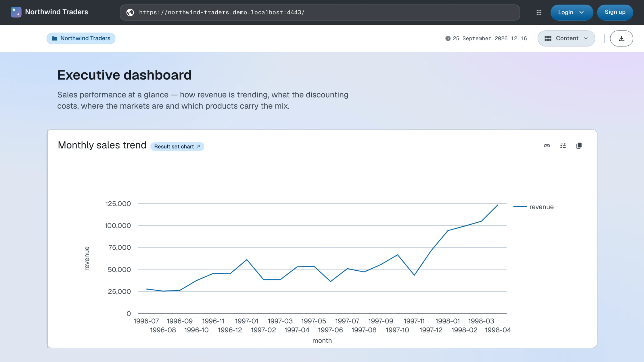Click the timestamp 25 September 2026 12:16
Image resolution: width=644 pixels, height=362 pixels.
point(490,38)
